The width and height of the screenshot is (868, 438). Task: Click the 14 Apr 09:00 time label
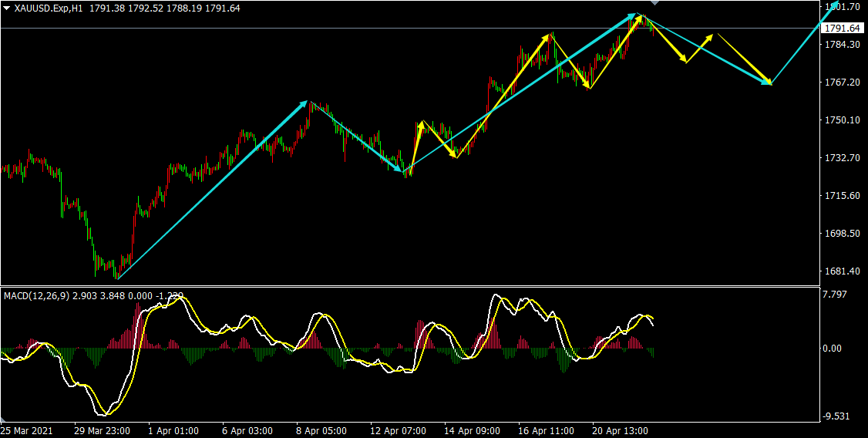(470, 430)
